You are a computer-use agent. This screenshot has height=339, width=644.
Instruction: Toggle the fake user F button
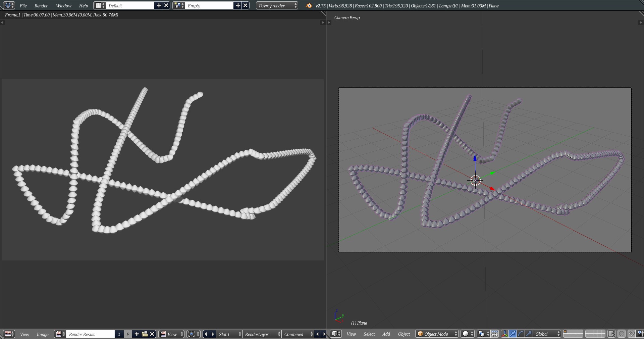click(127, 334)
